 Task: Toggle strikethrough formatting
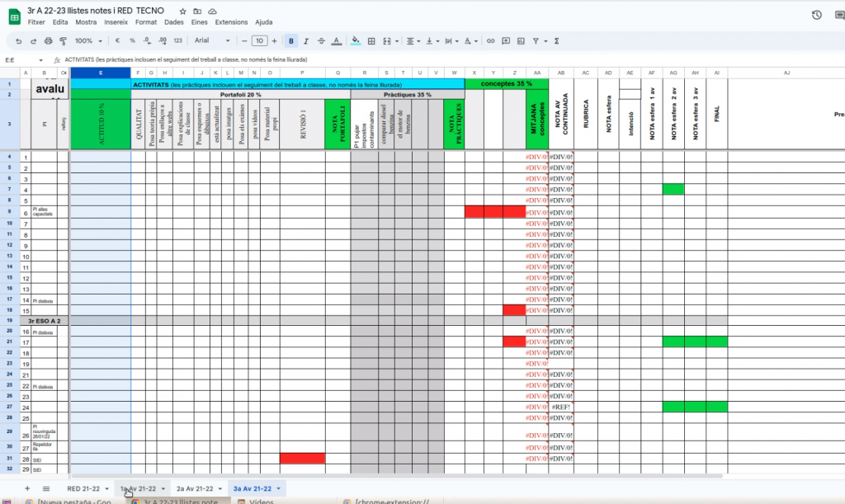point(320,40)
